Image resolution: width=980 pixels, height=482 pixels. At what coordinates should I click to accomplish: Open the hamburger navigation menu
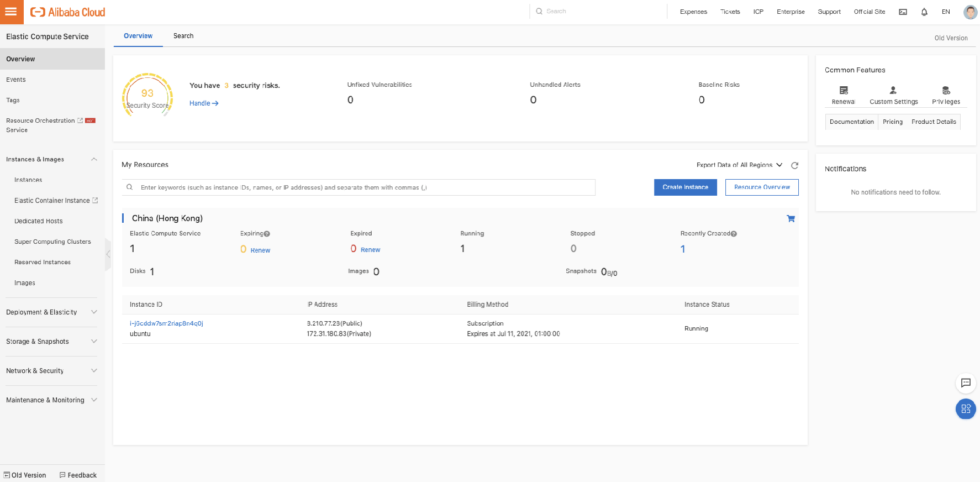(x=12, y=12)
